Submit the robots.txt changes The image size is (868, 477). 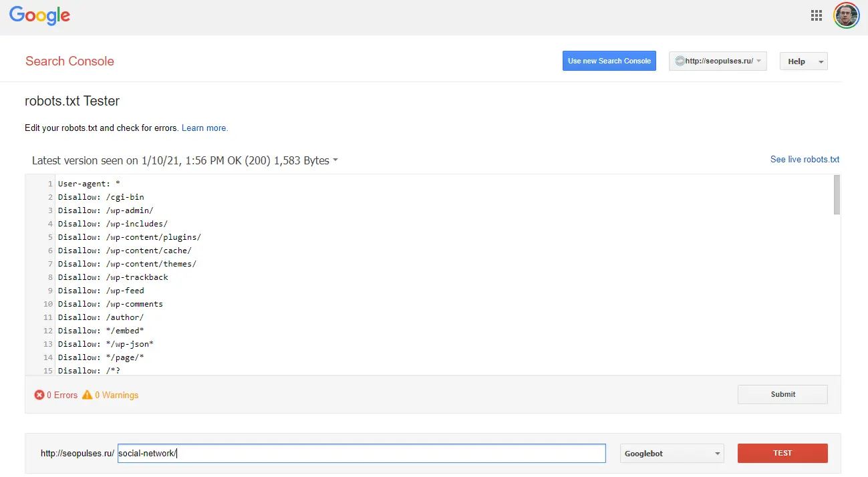pos(782,394)
